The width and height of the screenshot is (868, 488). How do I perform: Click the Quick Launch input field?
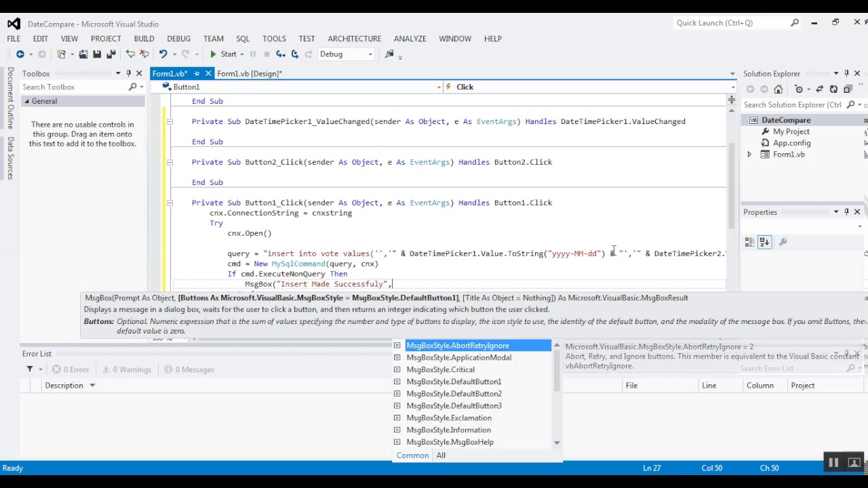[x=731, y=23]
